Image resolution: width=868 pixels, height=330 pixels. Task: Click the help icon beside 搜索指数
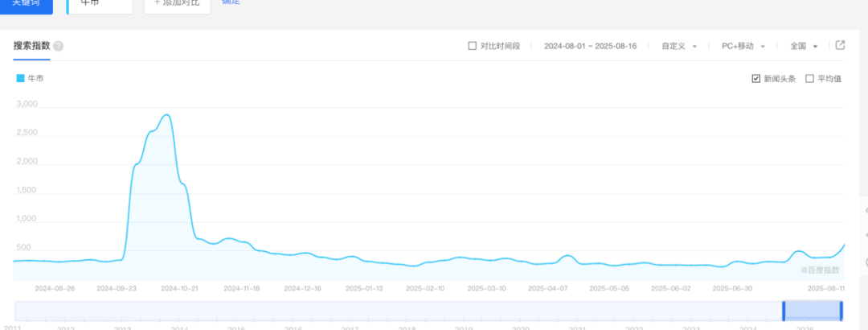[59, 46]
